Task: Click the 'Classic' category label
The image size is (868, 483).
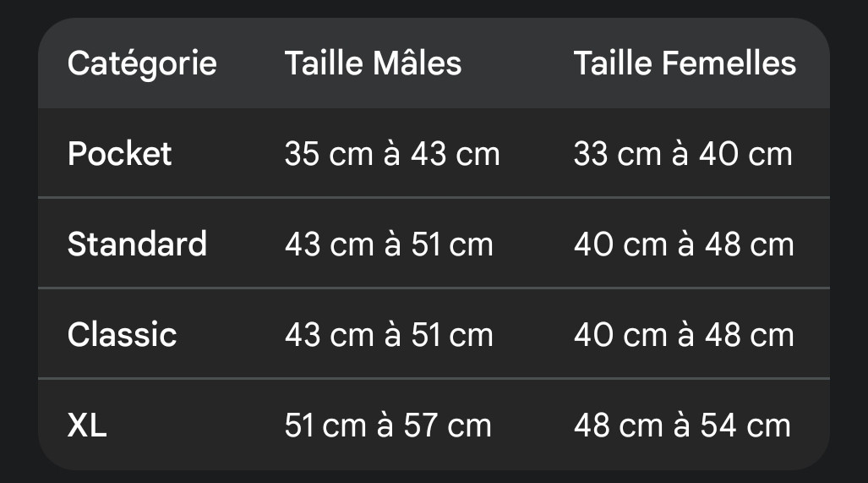Action: (x=122, y=335)
